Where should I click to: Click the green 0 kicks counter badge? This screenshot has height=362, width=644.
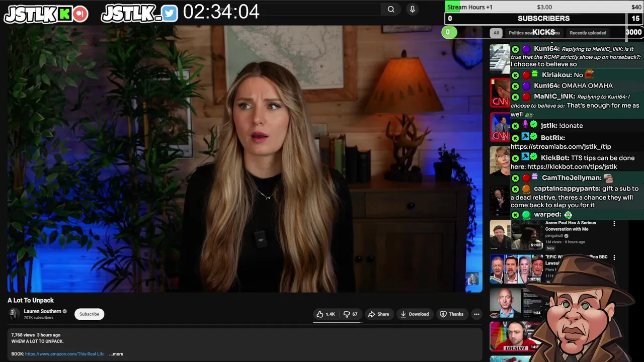coord(449,32)
